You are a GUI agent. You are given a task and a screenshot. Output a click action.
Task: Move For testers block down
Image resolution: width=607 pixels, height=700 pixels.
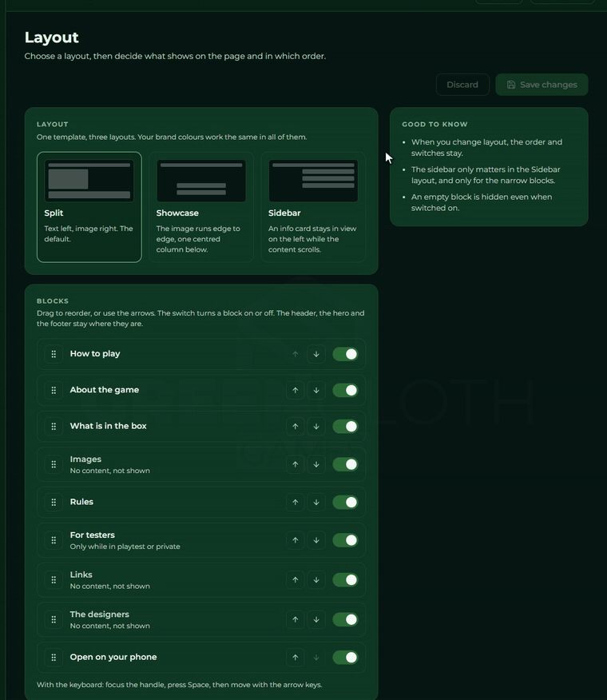tap(316, 540)
